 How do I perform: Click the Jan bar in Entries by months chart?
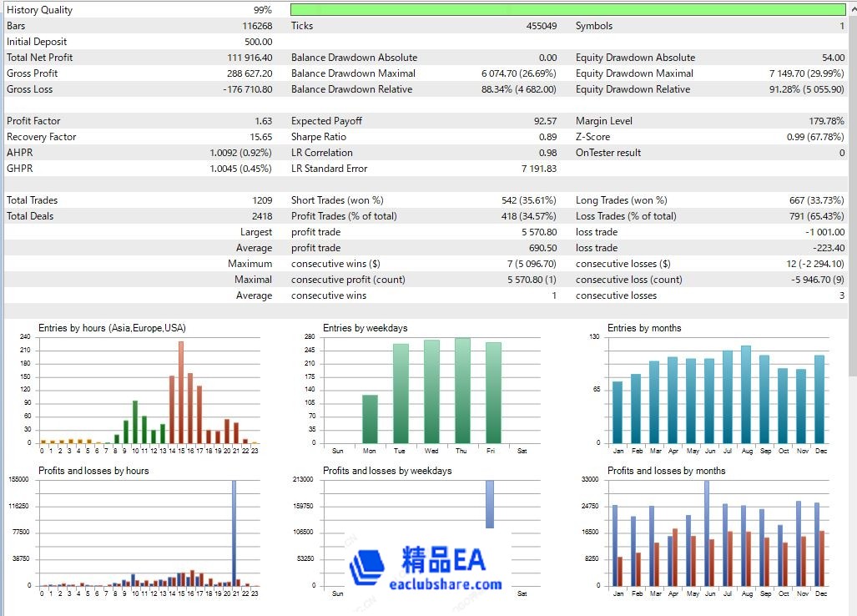point(618,412)
